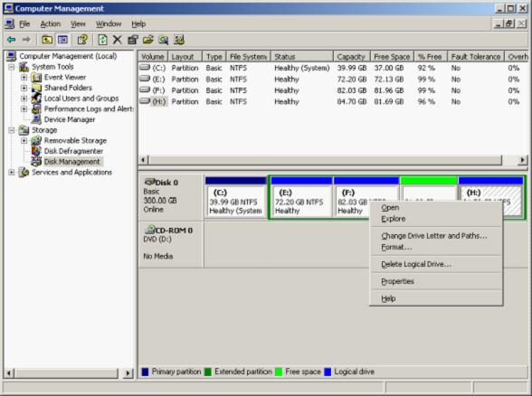Expand the Performance Logs and Alerts node
The width and height of the screenshot is (532, 396).
[x=24, y=108]
